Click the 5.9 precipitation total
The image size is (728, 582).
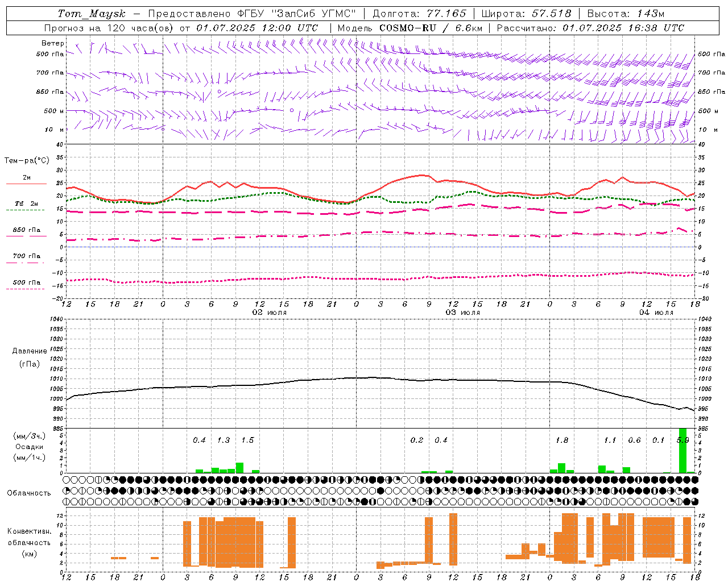pos(682,440)
